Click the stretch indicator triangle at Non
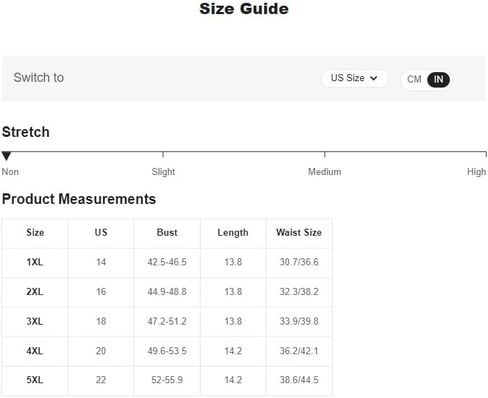The height and width of the screenshot is (398, 488). pos(6,155)
